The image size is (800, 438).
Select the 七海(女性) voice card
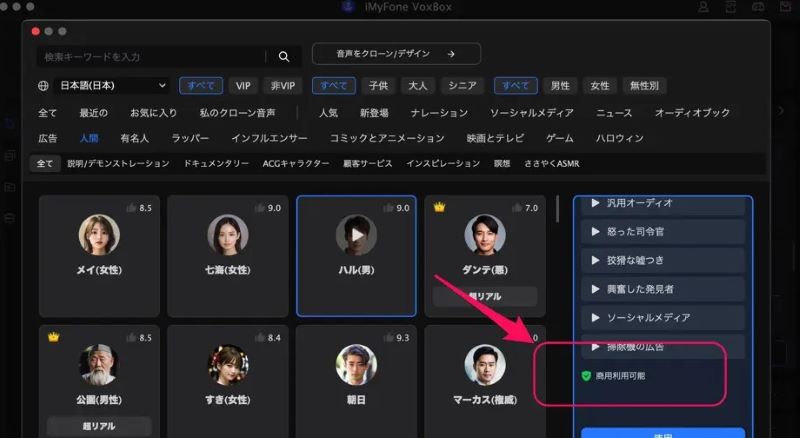click(228, 256)
